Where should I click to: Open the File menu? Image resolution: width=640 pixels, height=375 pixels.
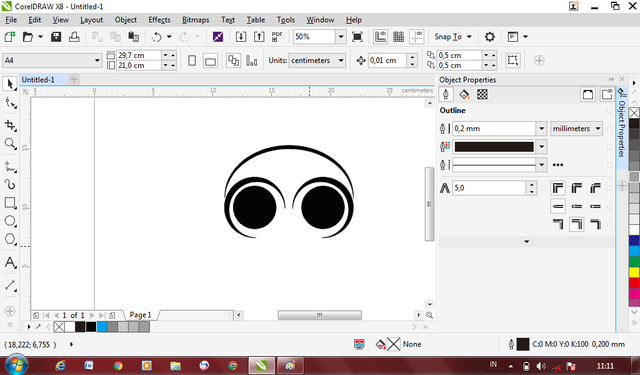click(x=11, y=20)
